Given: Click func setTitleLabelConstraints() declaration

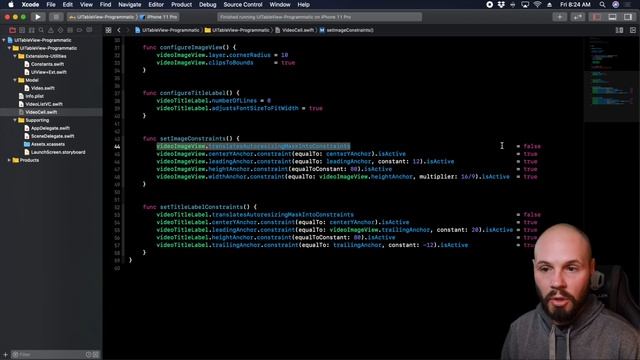Looking at the screenshot, I should point(200,207).
